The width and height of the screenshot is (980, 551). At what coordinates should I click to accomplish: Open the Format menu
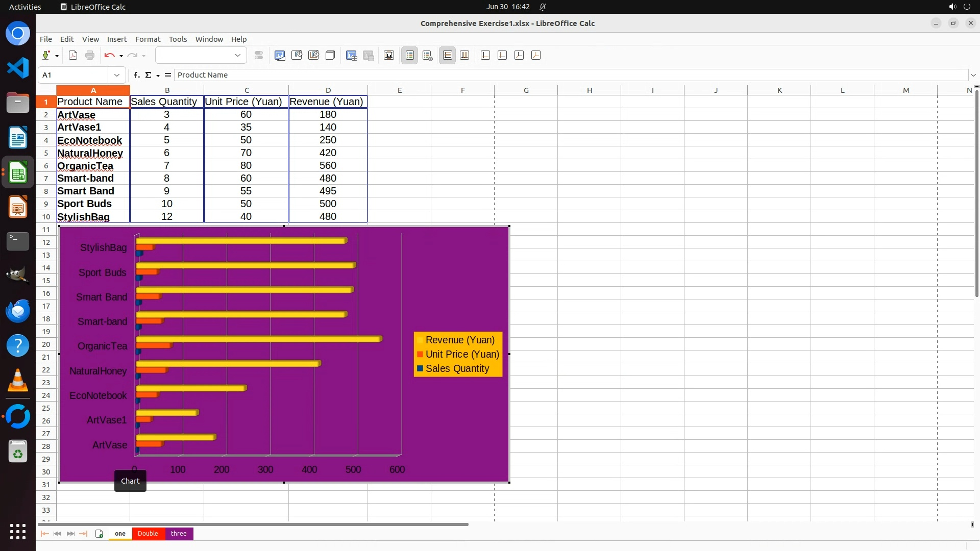[x=148, y=39]
